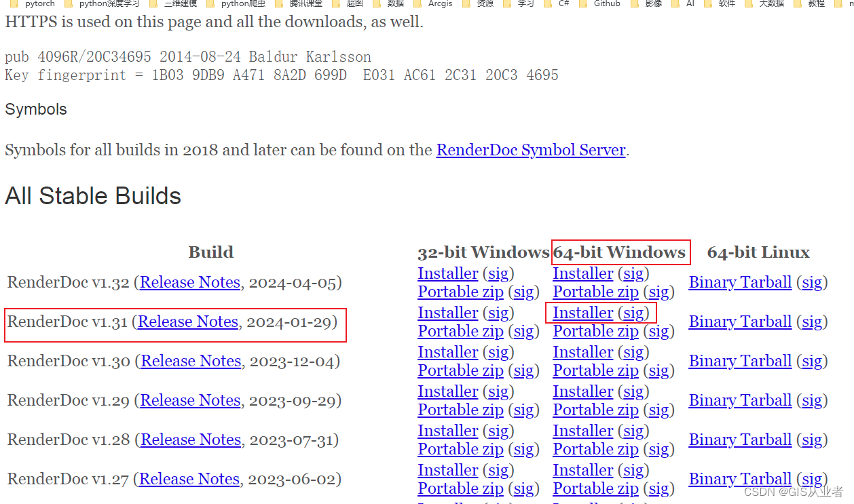Download v1.27 64-bit Windows Installer
The width and height of the screenshot is (854, 504).
(x=583, y=470)
